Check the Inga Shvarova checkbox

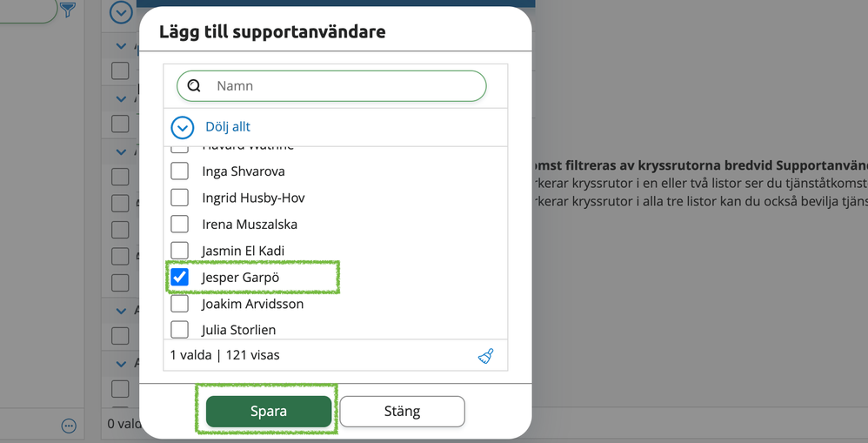[x=179, y=171]
